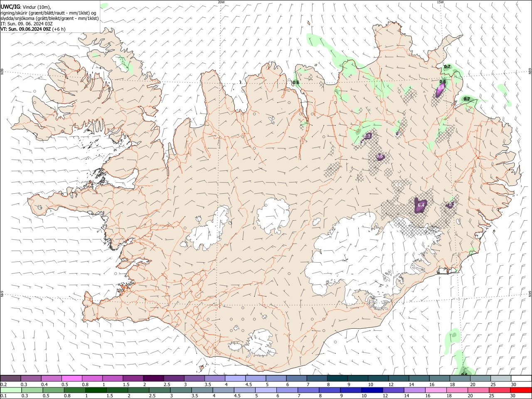Select the violet 14 swatch in the lower legend
This screenshot has height=399, width=532.
point(414,390)
